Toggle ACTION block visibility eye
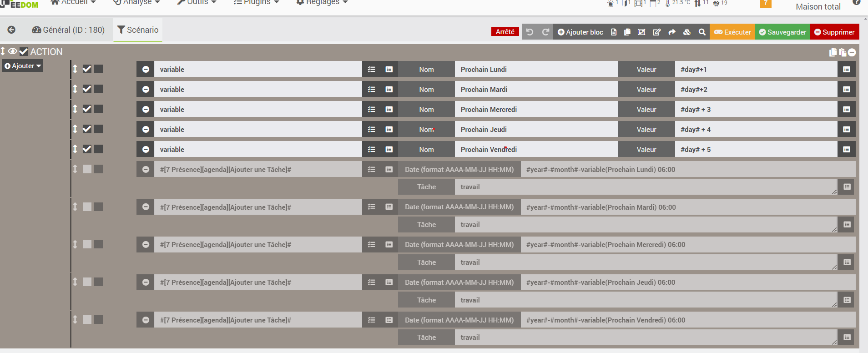Viewport: 868px width, 353px height. coord(12,51)
